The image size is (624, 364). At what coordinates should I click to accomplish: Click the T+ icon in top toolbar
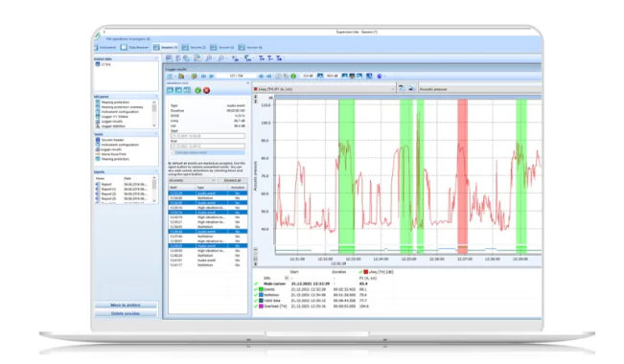click(x=262, y=58)
